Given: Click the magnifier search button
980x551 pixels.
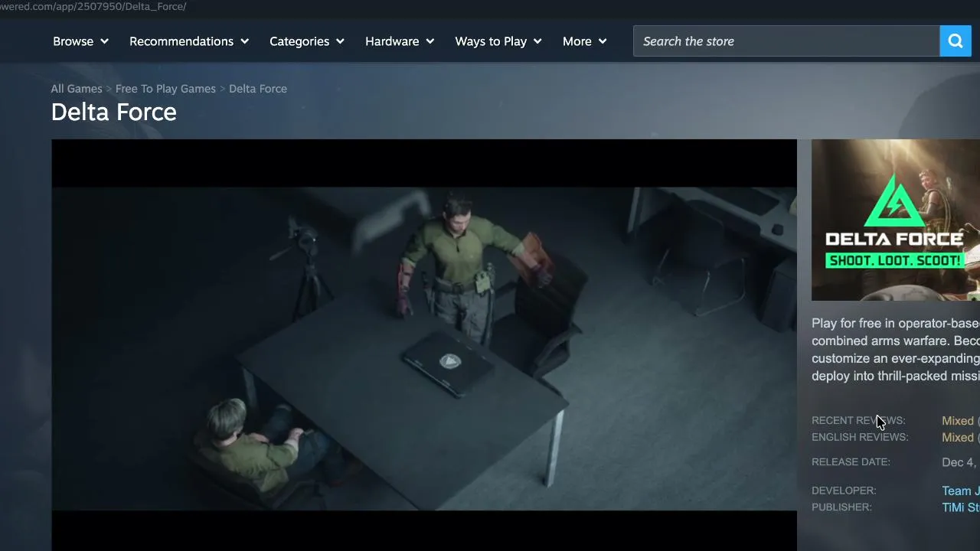Looking at the screenshot, I should click(955, 41).
